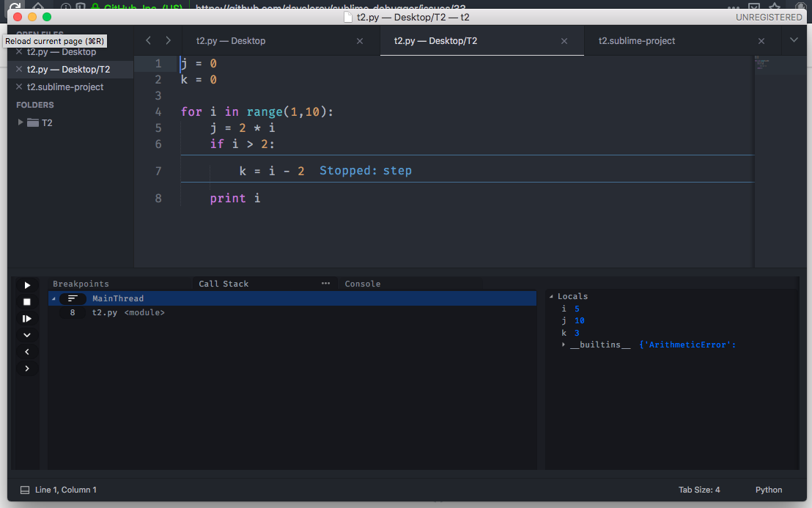Open the Call Stack overflow menu via the ellipsis
Image resolution: width=812 pixels, height=508 pixels.
point(325,283)
